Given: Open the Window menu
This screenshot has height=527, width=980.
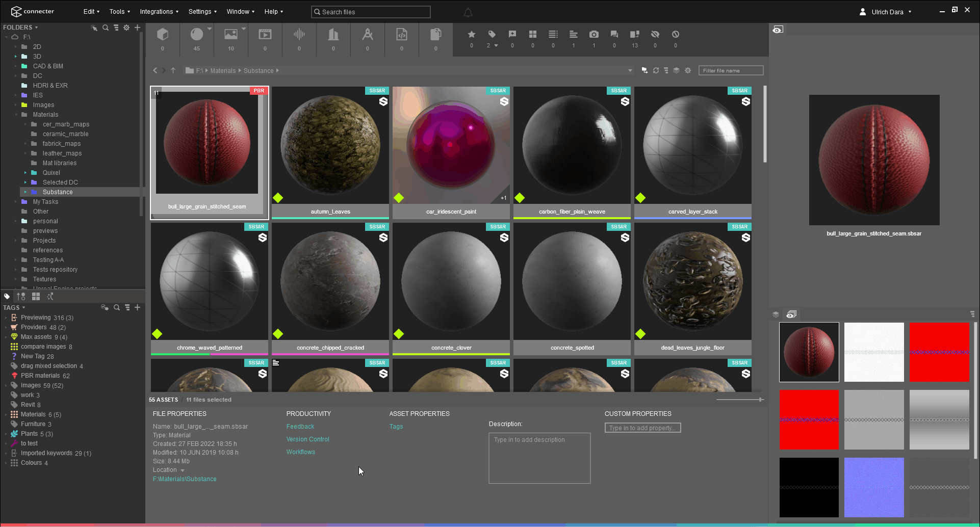Looking at the screenshot, I should click(x=241, y=12).
